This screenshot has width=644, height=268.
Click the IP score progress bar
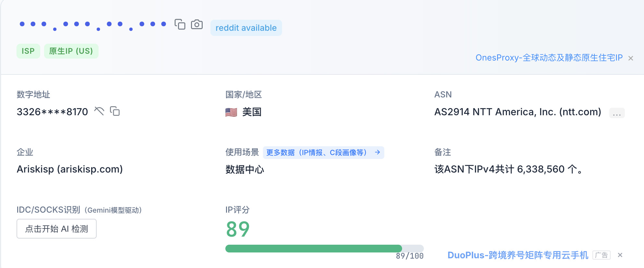pyautogui.click(x=324, y=249)
